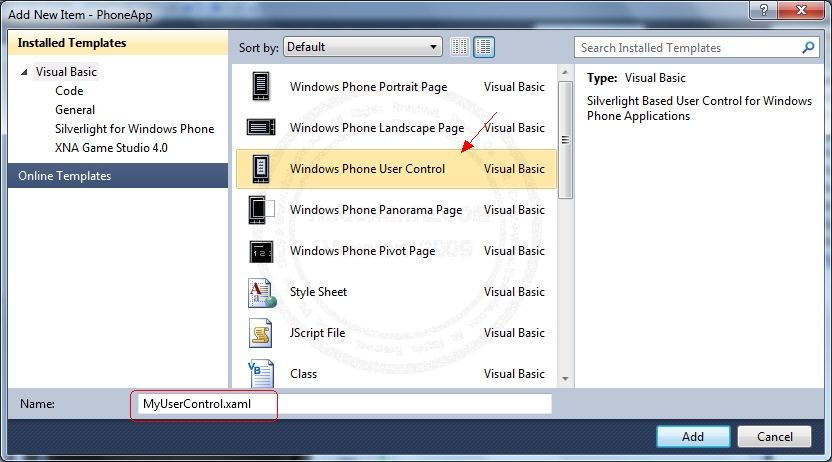832x462 pixels.
Task: Select the VB Class template icon
Action: click(261, 373)
